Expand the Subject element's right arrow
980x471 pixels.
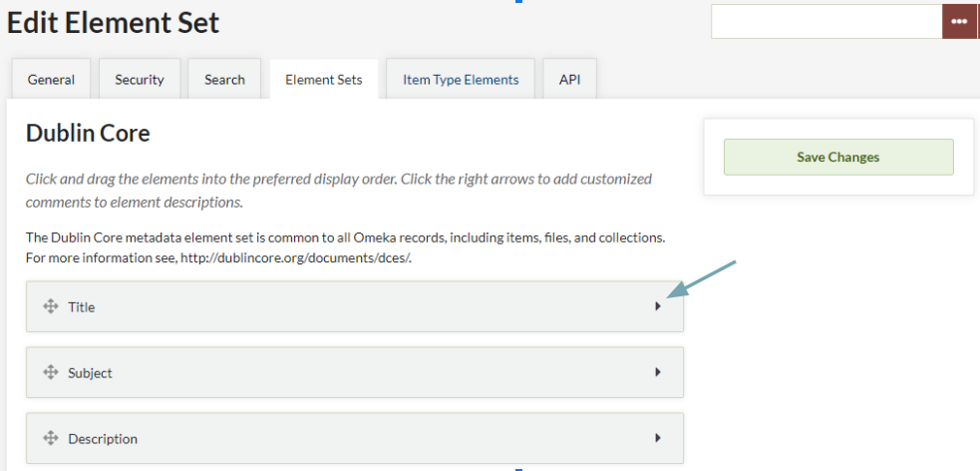(658, 372)
